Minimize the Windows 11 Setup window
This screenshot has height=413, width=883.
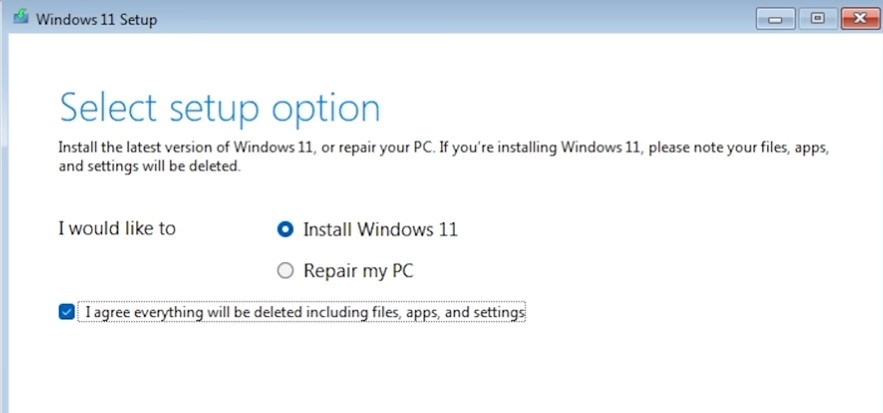tap(775, 19)
